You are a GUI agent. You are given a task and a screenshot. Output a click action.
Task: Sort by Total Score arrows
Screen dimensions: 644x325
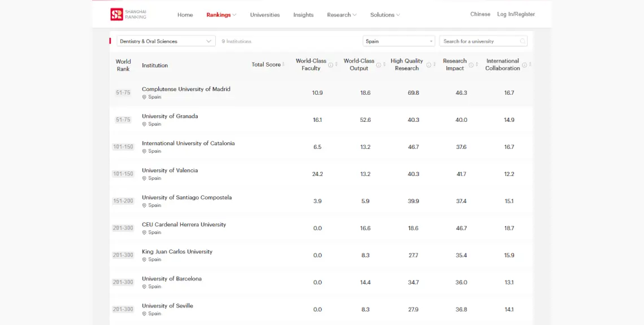(284, 64)
